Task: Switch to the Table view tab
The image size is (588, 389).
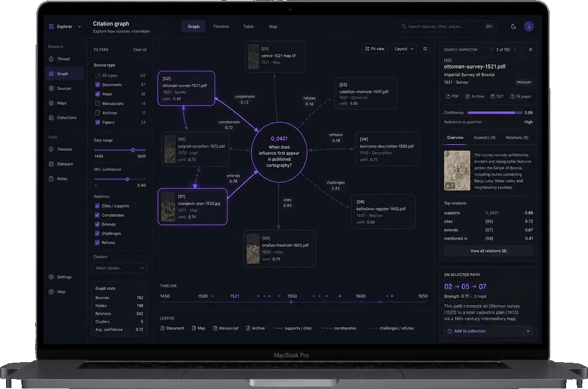Action: 248,27
